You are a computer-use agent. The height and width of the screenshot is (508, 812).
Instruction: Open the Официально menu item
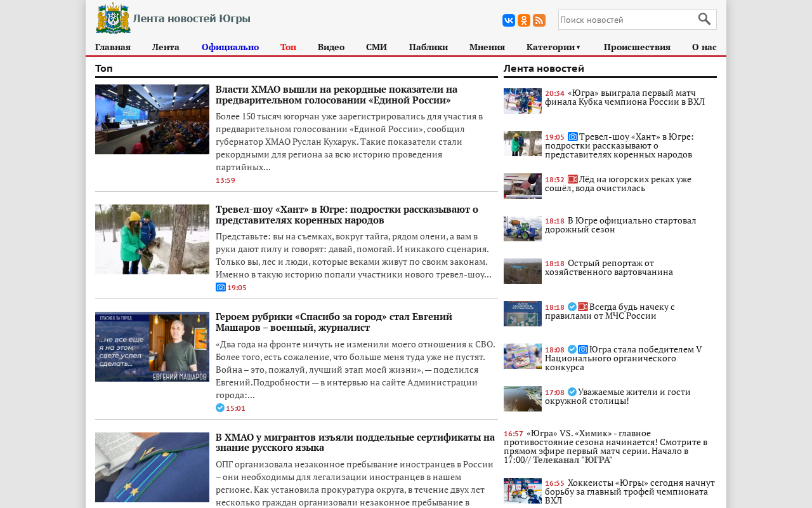230,47
